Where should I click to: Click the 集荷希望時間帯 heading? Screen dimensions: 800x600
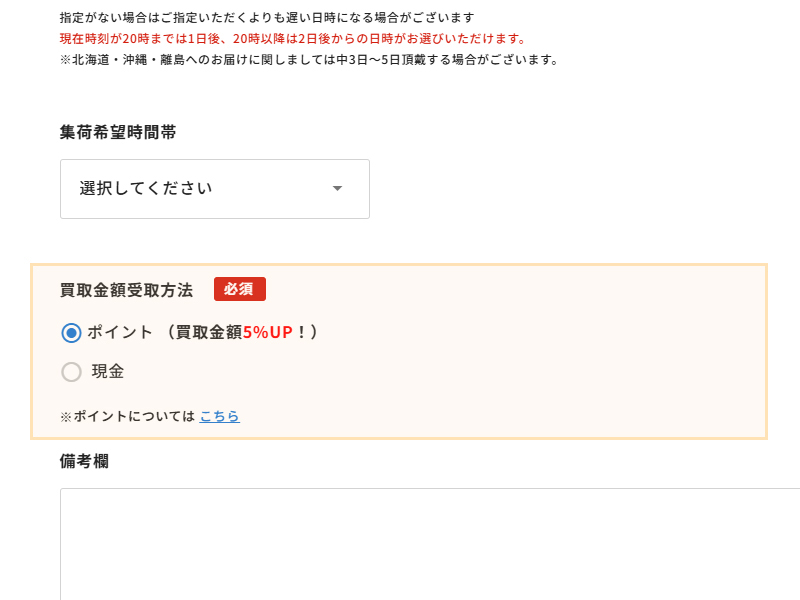pos(118,132)
